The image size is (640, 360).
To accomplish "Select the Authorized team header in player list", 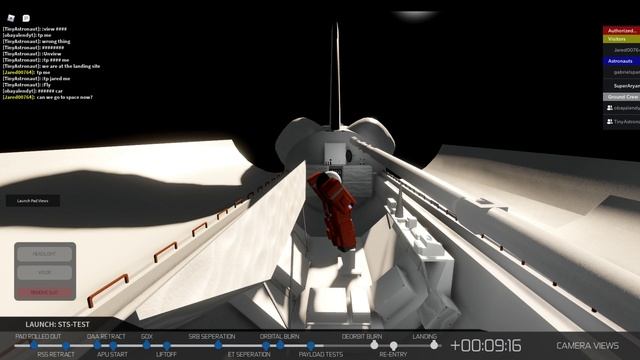I will (x=622, y=31).
